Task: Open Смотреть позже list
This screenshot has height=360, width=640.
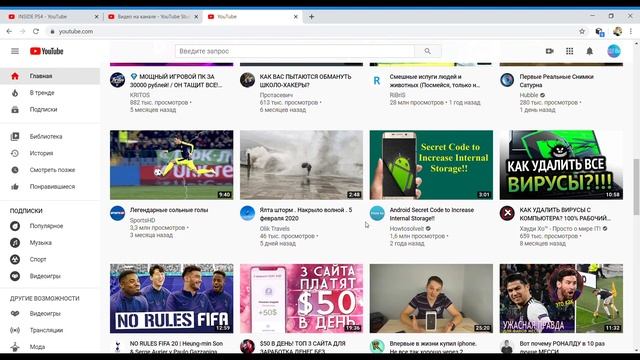Action: (50, 170)
